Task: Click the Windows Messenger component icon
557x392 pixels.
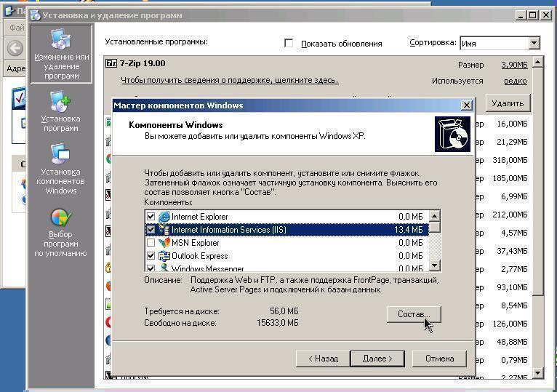Action: pos(164,268)
